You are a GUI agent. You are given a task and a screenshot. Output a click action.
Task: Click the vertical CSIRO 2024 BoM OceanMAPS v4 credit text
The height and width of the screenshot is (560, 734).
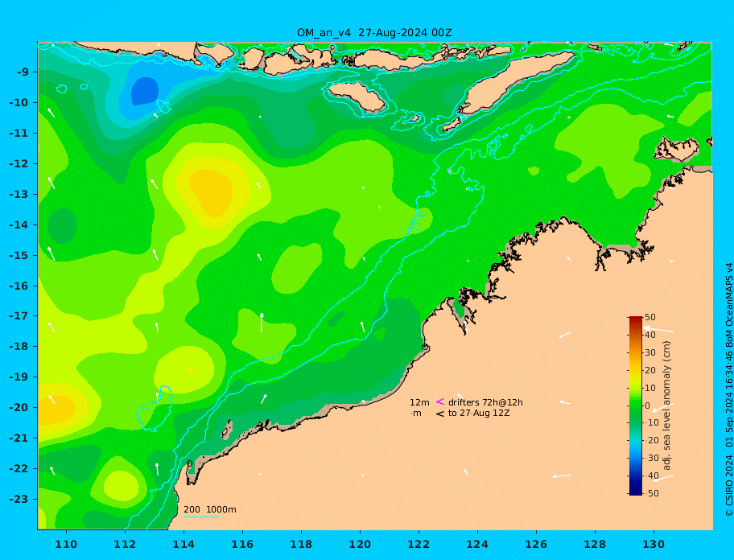click(729, 389)
